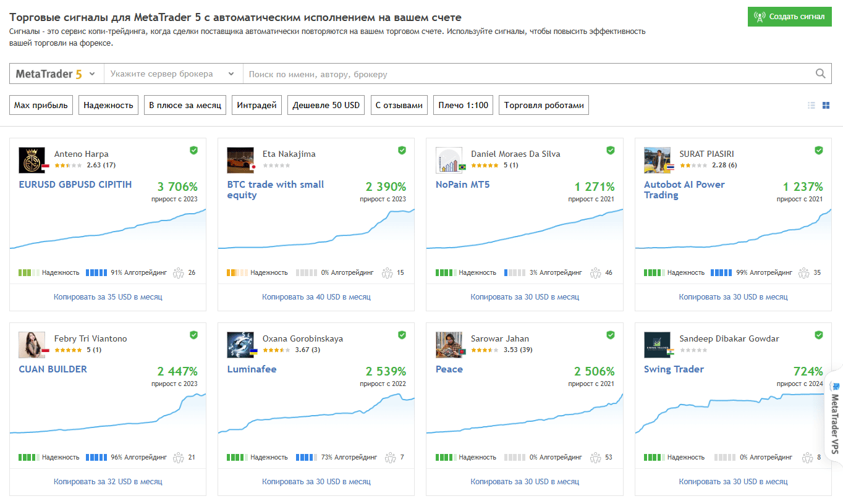Click Oxana Gorobinskaya's avatar icon
The image size is (843, 504).
coord(240,345)
